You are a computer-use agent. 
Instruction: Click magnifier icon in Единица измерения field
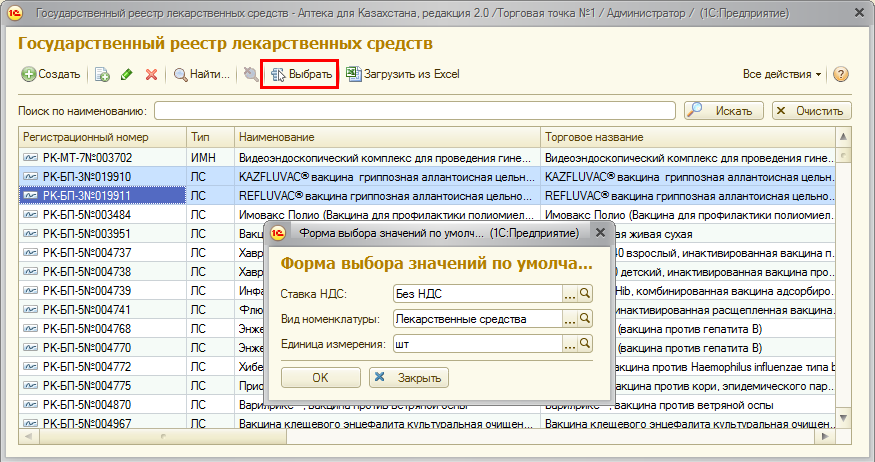[x=586, y=344]
